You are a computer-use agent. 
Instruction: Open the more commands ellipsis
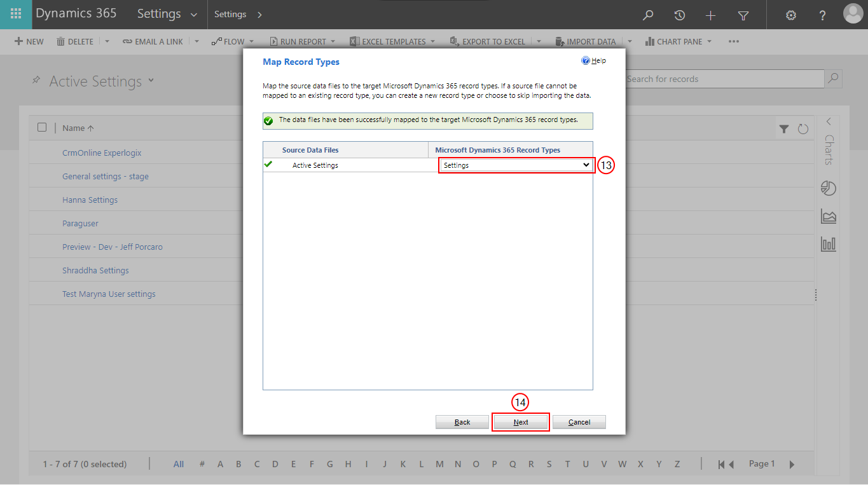[733, 41]
